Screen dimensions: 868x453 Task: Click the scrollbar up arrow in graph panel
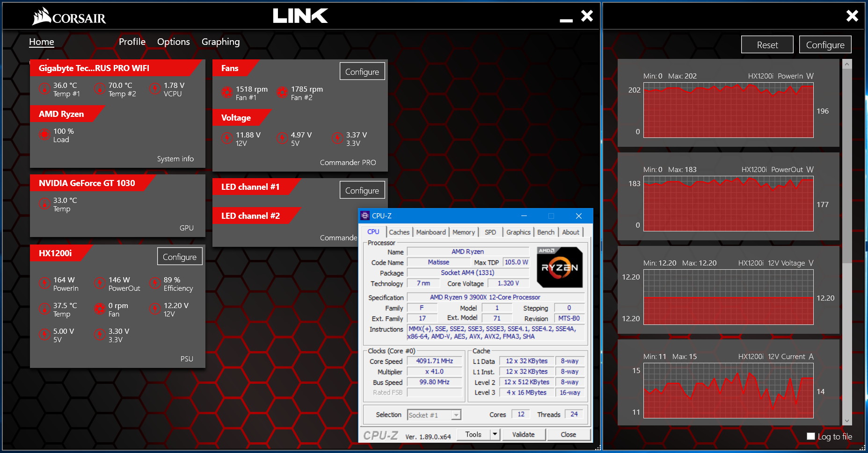pyautogui.click(x=847, y=64)
